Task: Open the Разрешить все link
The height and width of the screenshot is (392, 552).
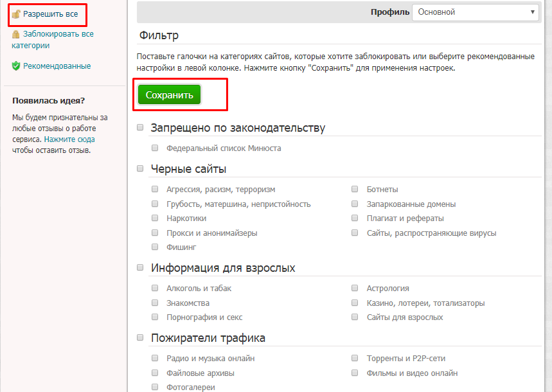Action: [x=50, y=14]
